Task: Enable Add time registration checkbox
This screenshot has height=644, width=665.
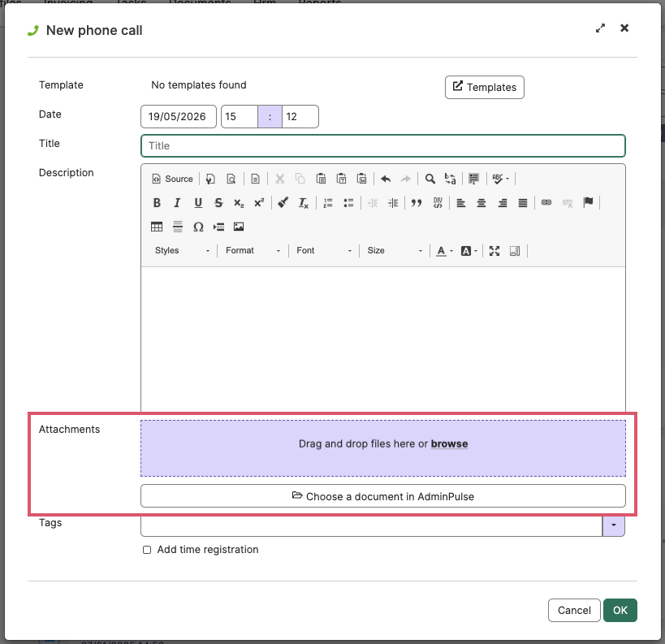Action: [x=147, y=550]
